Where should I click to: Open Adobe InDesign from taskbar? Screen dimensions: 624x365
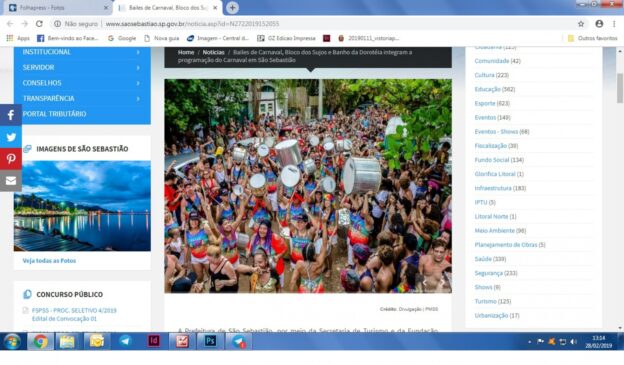(154, 342)
